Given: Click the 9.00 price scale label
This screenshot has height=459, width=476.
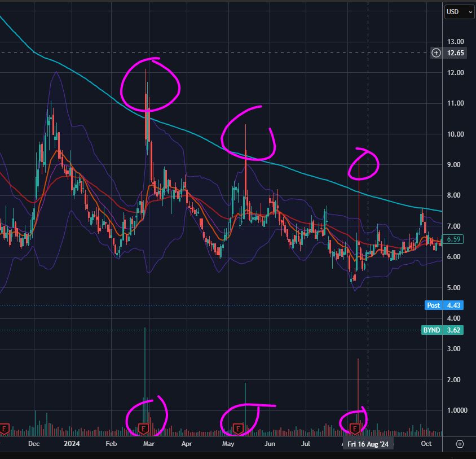Looking at the screenshot, I should pyautogui.click(x=453, y=165).
